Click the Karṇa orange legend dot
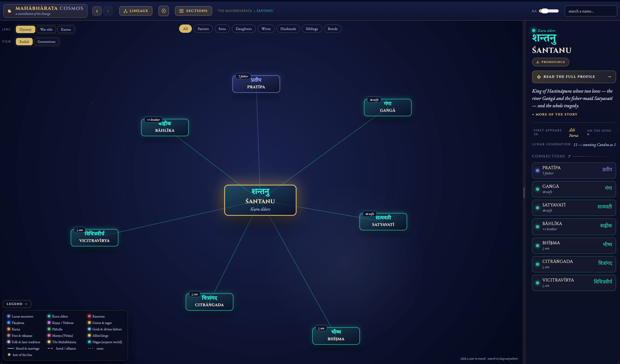The image size is (620, 364). tap(9, 329)
